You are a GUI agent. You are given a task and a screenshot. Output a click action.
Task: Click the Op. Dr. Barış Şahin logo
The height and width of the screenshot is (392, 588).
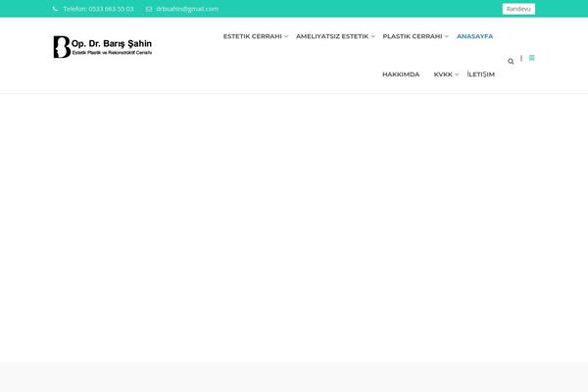(102, 47)
